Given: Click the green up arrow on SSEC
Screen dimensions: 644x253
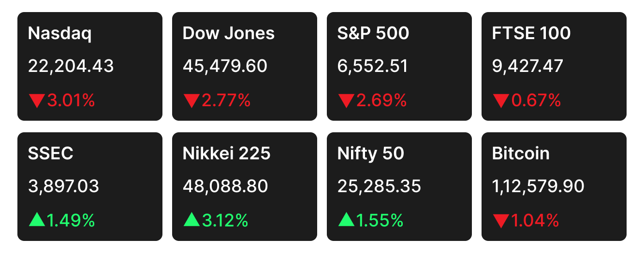Looking at the screenshot, I should click(36, 220).
